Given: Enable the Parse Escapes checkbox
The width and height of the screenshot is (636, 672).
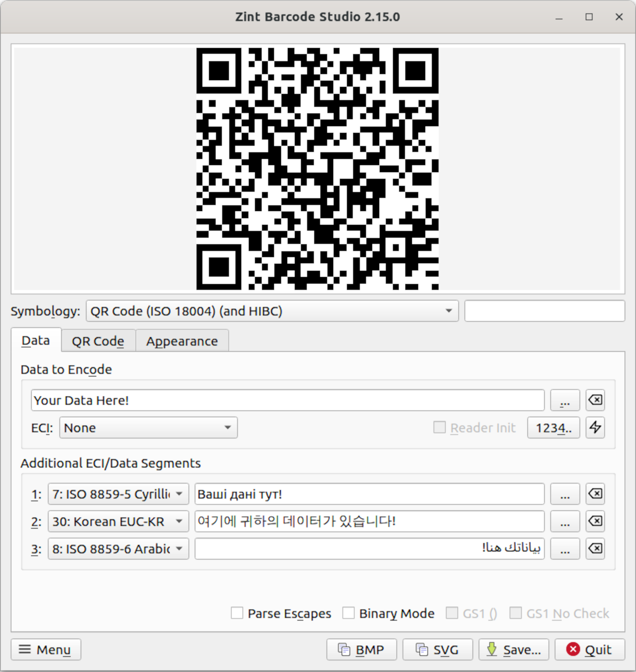Looking at the screenshot, I should (x=237, y=613).
